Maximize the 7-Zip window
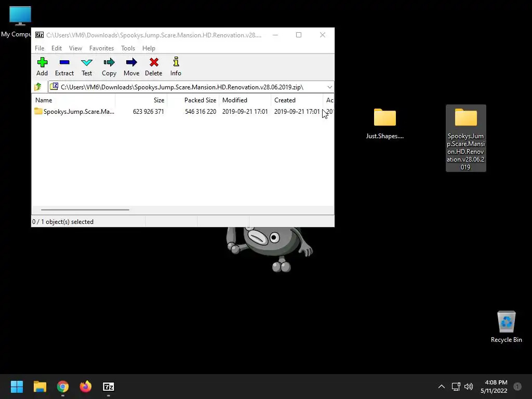The height and width of the screenshot is (399, 532). pos(299,35)
